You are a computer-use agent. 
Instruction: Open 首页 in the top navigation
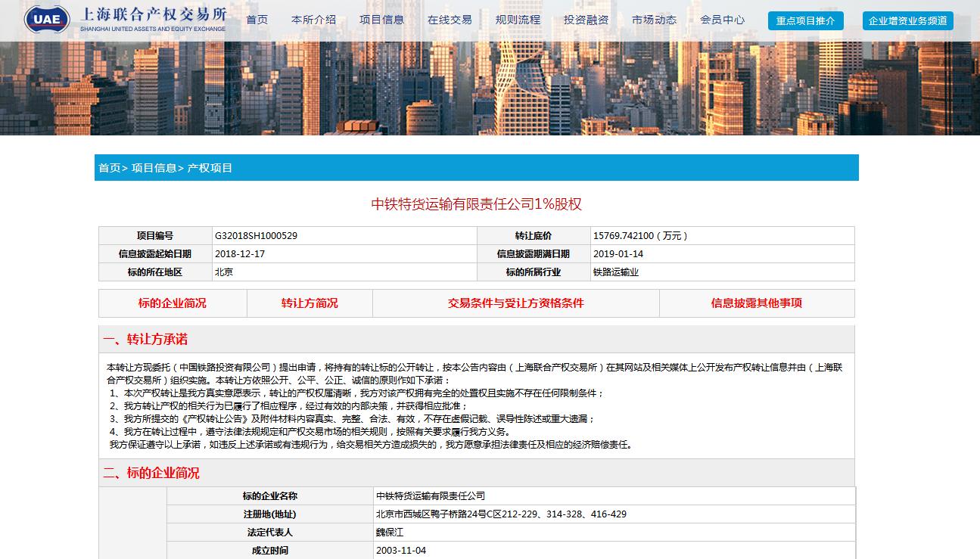click(x=257, y=20)
